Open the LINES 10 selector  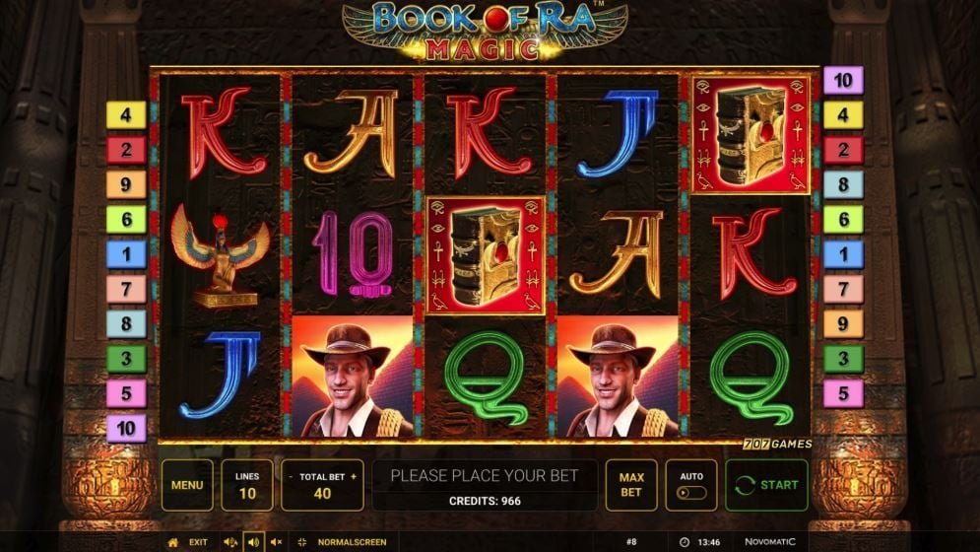pos(247,486)
